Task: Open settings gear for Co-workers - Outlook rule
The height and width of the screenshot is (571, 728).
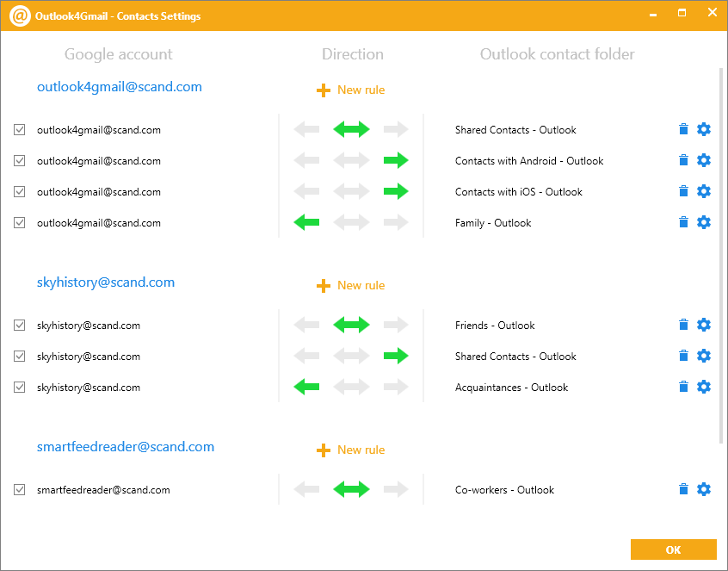Action: (x=704, y=489)
